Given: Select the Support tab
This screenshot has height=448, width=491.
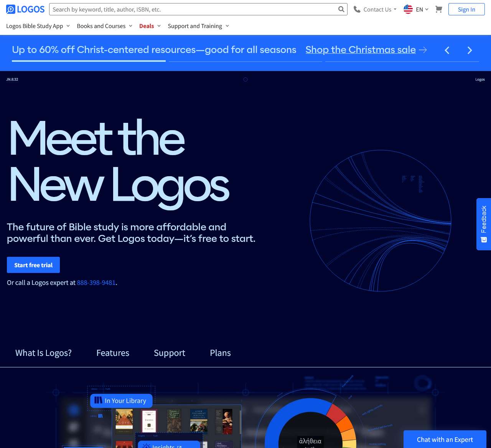Looking at the screenshot, I should point(170,353).
